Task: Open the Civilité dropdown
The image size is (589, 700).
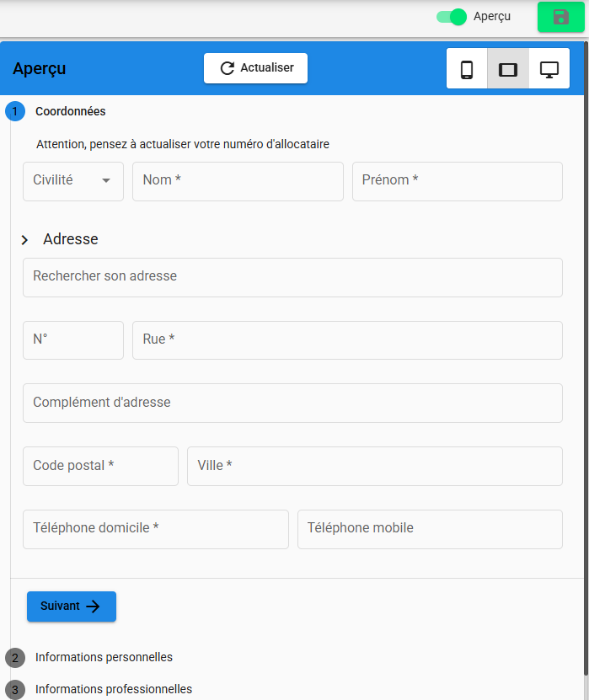Action: 73,181
